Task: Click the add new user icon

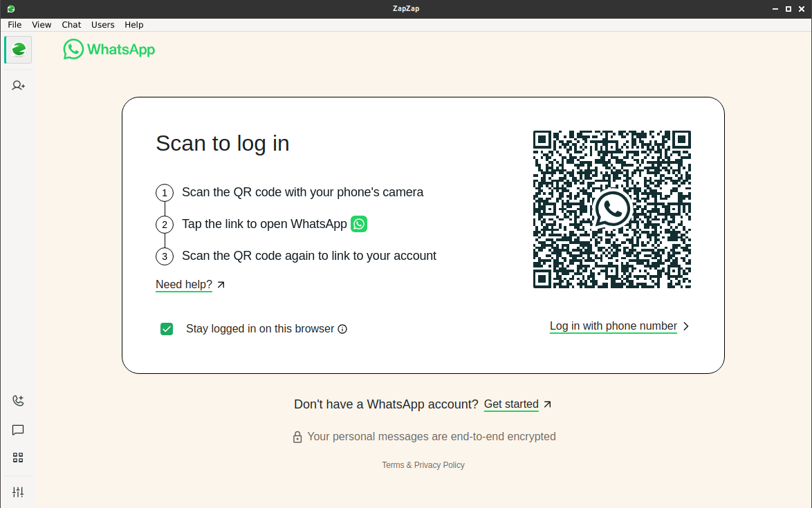Action: pyautogui.click(x=18, y=85)
